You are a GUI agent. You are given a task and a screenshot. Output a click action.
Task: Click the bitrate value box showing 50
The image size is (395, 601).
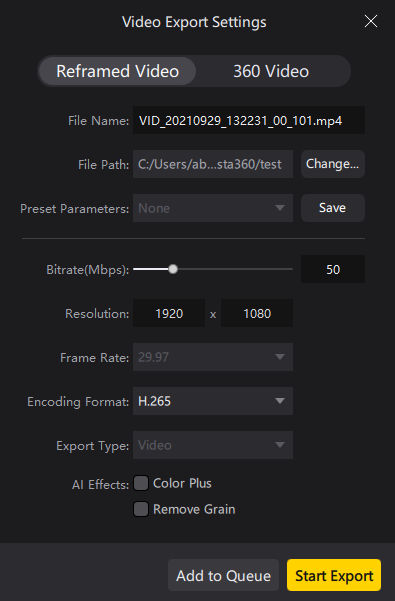pyautogui.click(x=333, y=269)
